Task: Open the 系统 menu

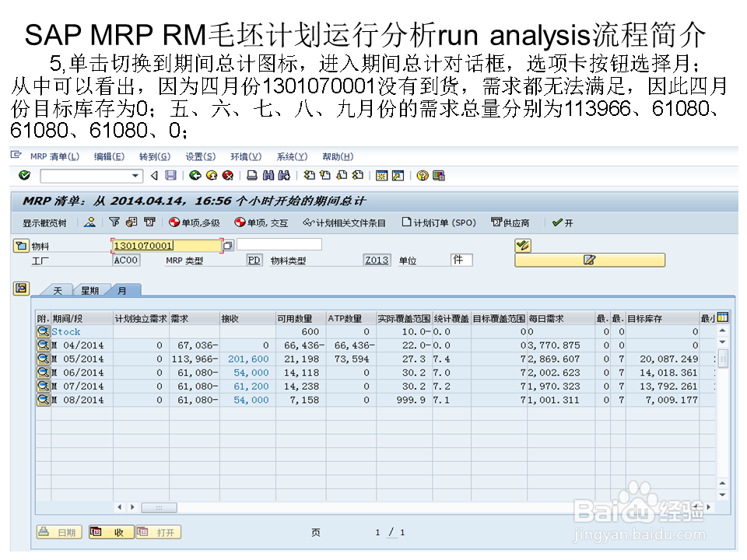Action: point(292,156)
